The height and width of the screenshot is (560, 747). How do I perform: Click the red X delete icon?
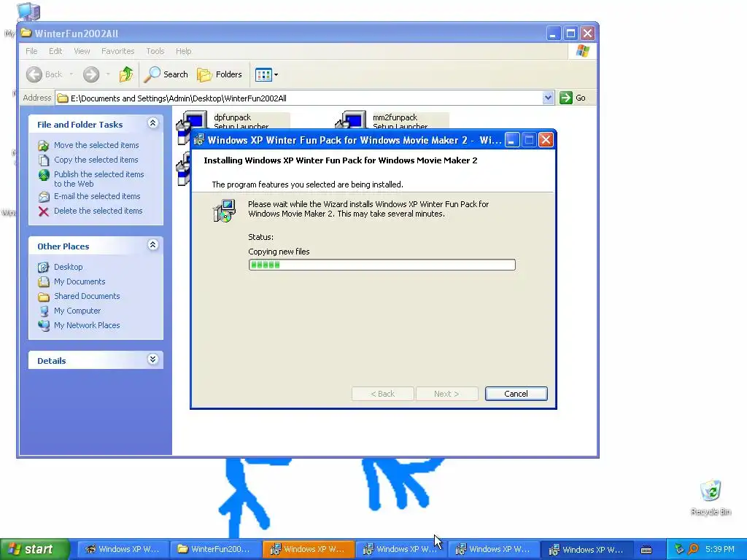(43, 211)
